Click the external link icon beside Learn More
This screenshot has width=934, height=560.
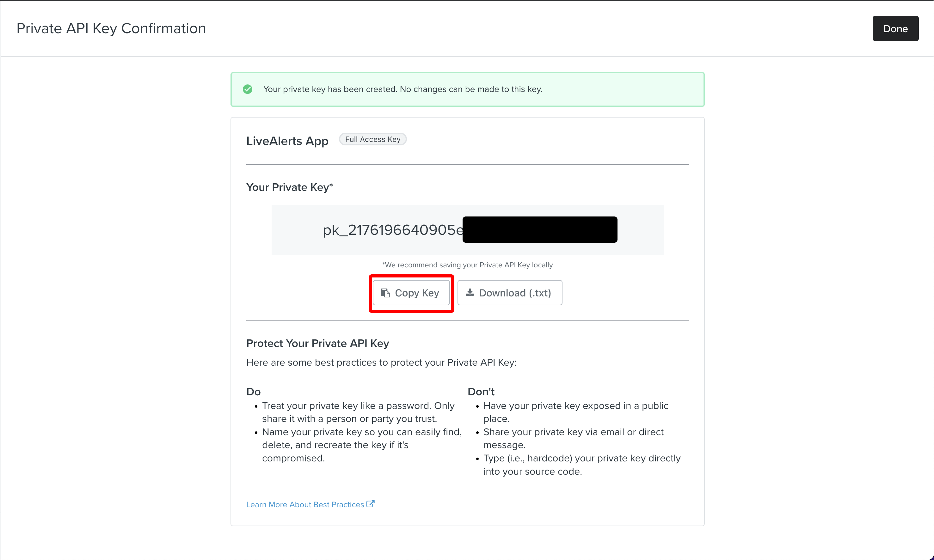[370, 504]
